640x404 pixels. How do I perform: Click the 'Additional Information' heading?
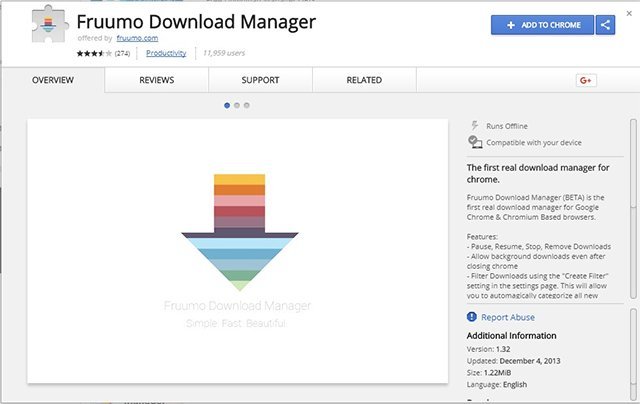(511, 335)
